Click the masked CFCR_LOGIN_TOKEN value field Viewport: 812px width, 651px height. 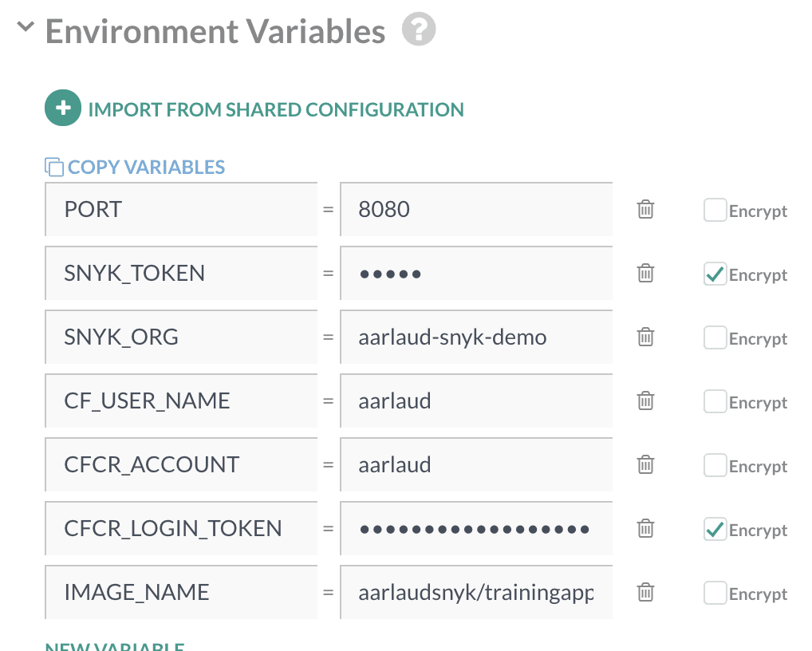(x=476, y=528)
